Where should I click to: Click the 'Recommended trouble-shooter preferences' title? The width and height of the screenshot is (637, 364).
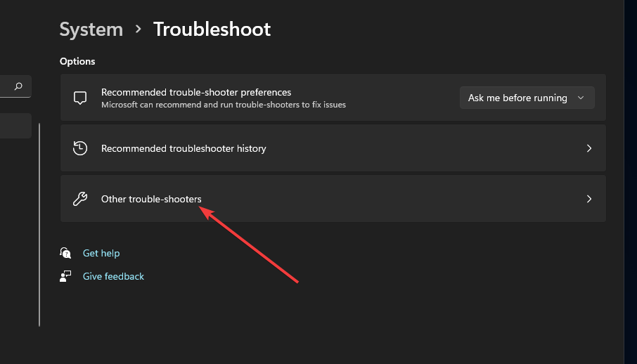(196, 92)
